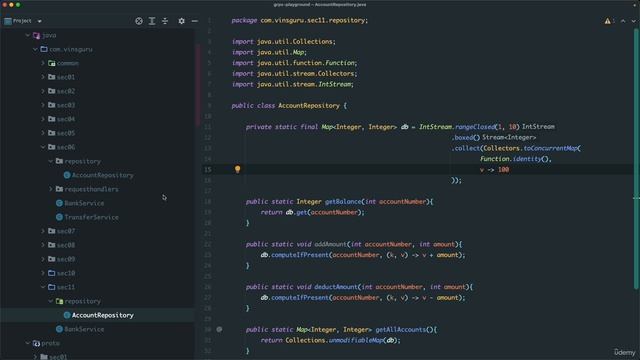The width and height of the screenshot is (640, 360).
Task: Click the AccountRepository class declaration name
Action: [x=309, y=106]
